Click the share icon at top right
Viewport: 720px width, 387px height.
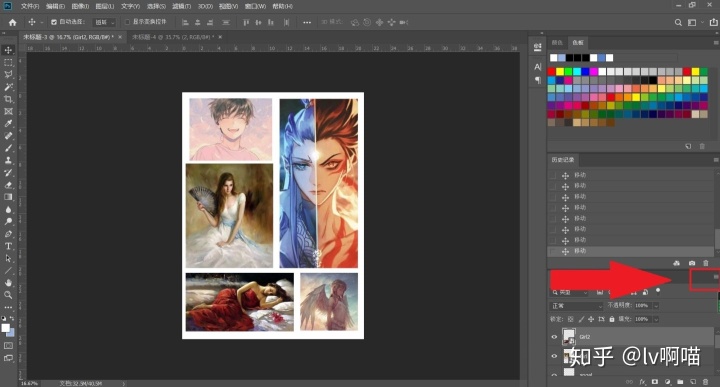click(714, 22)
